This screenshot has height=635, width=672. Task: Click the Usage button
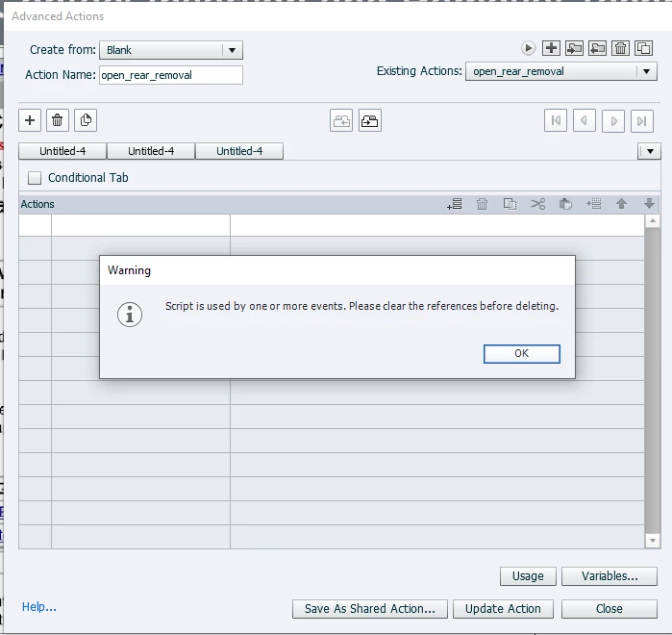(528, 576)
